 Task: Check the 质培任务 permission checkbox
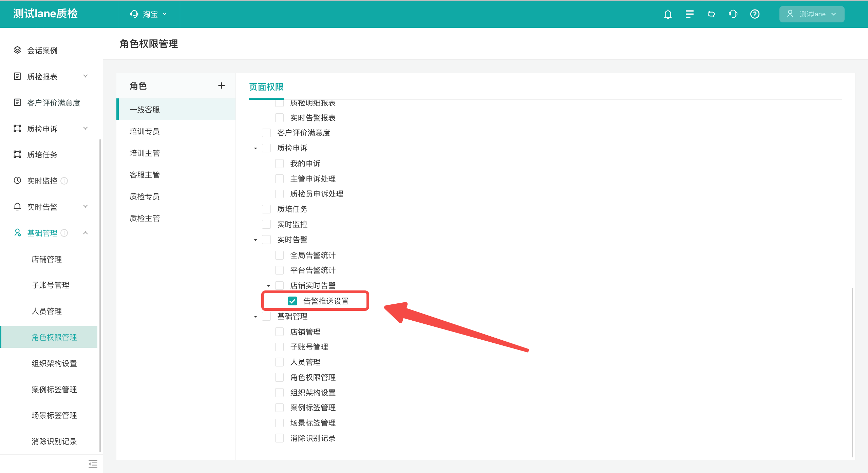coord(266,209)
